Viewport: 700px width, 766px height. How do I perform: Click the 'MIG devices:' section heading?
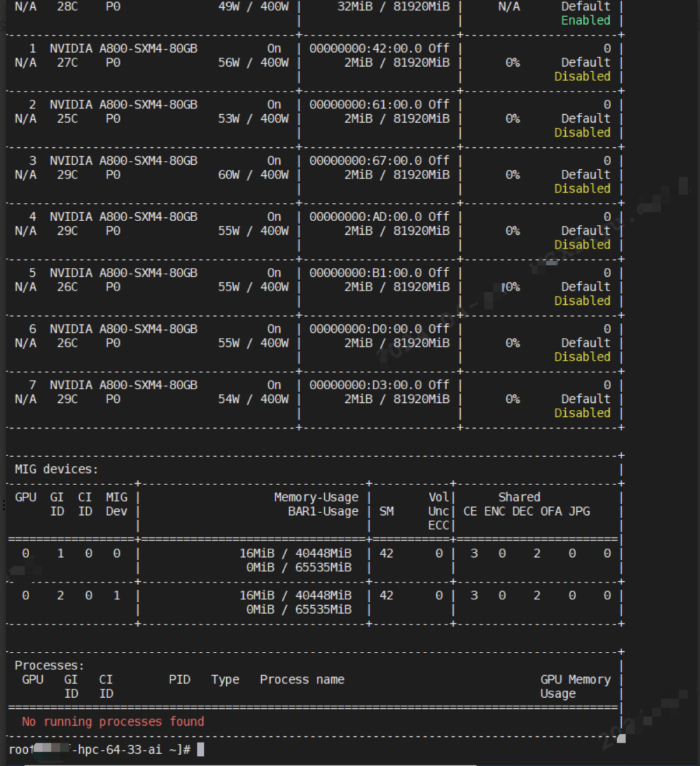click(x=56, y=470)
